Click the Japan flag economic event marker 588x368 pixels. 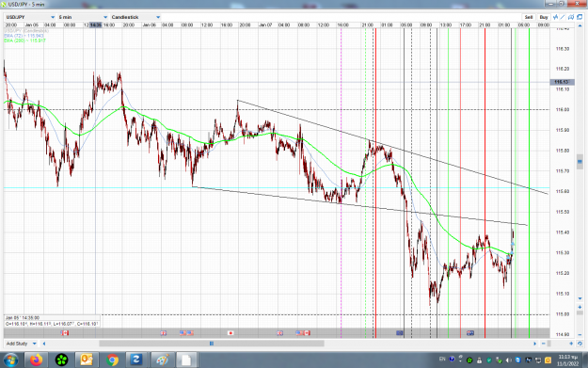(x=230, y=333)
